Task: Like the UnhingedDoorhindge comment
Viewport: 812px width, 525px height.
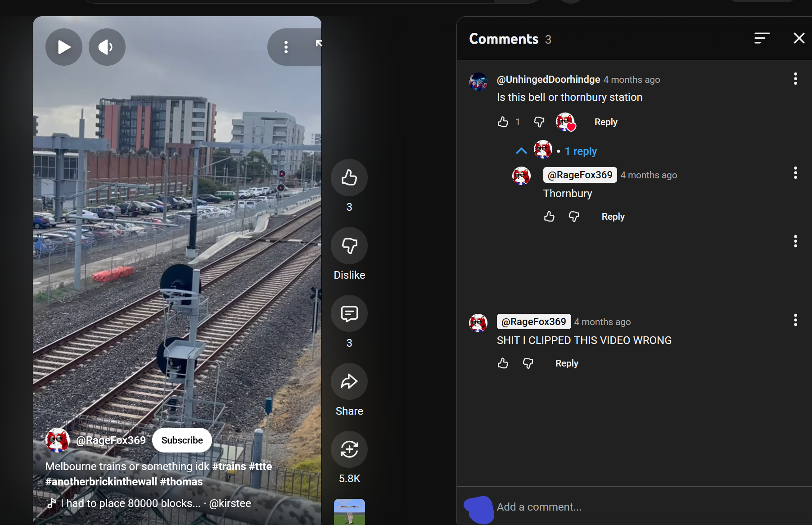Action: [503, 122]
